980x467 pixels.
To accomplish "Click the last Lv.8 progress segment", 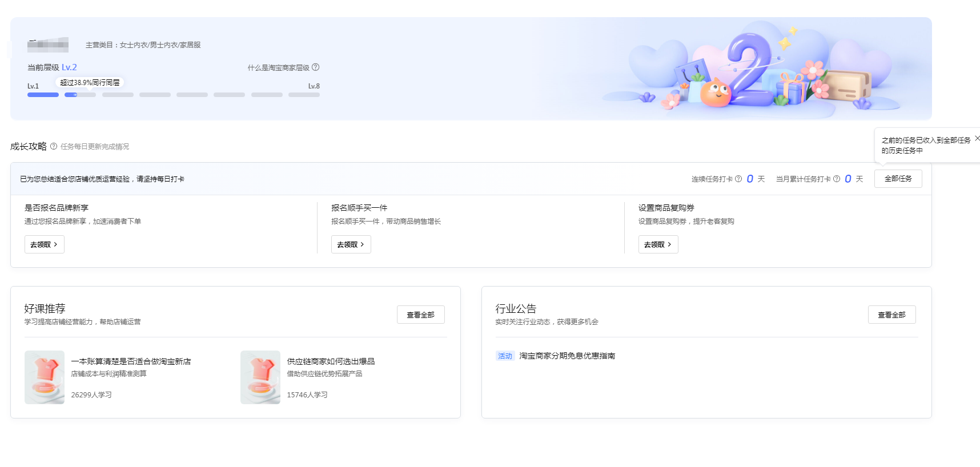I will click(x=304, y=95).
